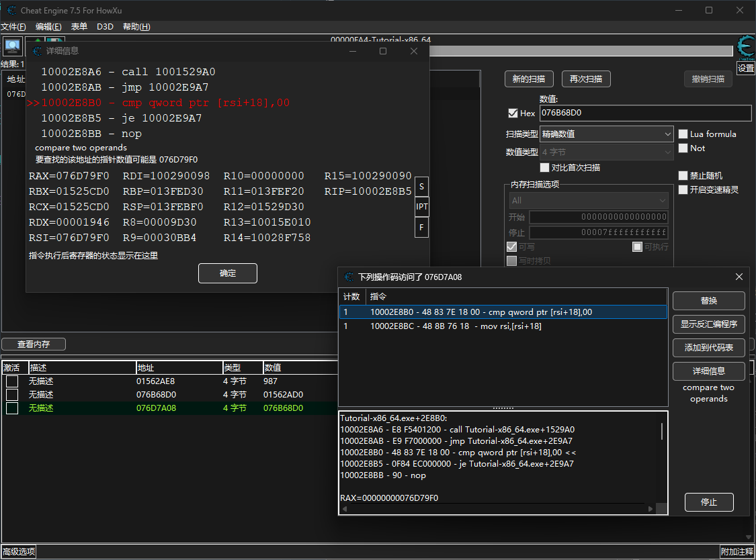Click the open process monitor icon
Image resolution: width=756 pixels, height=560 pixels.
(11, 46)
